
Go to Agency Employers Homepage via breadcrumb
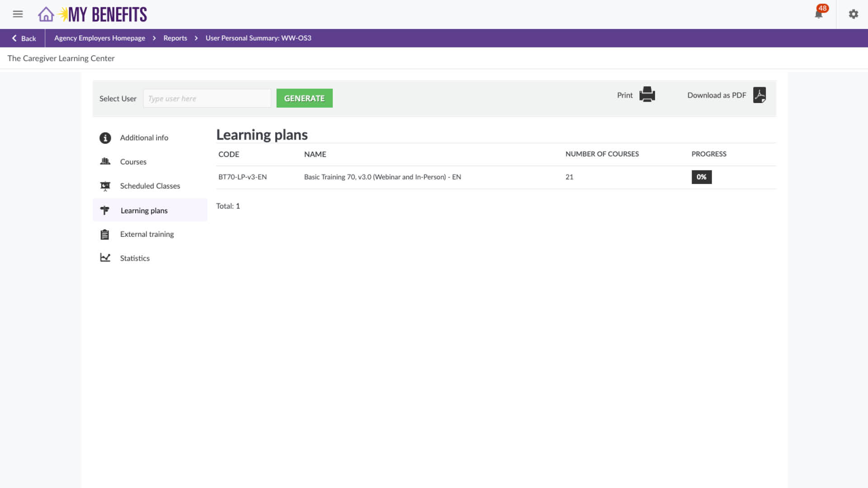tap(99, 38)
